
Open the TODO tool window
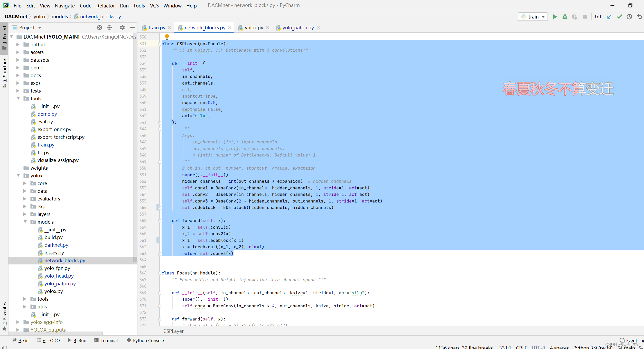coord(49,340)
